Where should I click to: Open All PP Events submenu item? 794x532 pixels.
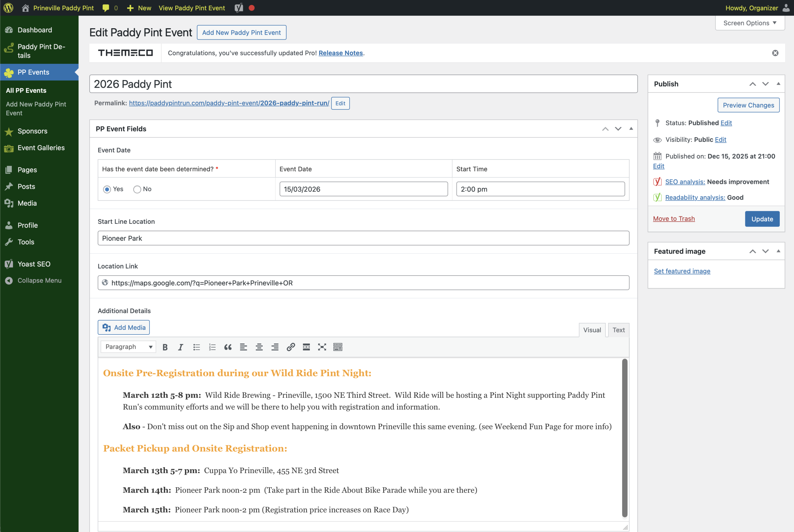pos(26,90)
